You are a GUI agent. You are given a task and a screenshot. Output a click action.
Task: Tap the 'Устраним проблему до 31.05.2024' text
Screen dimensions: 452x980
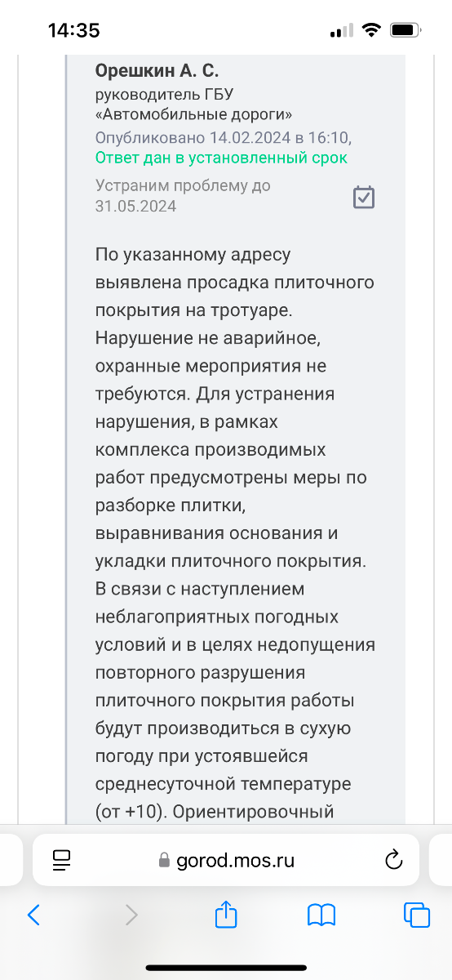click(x=183, y=196)
